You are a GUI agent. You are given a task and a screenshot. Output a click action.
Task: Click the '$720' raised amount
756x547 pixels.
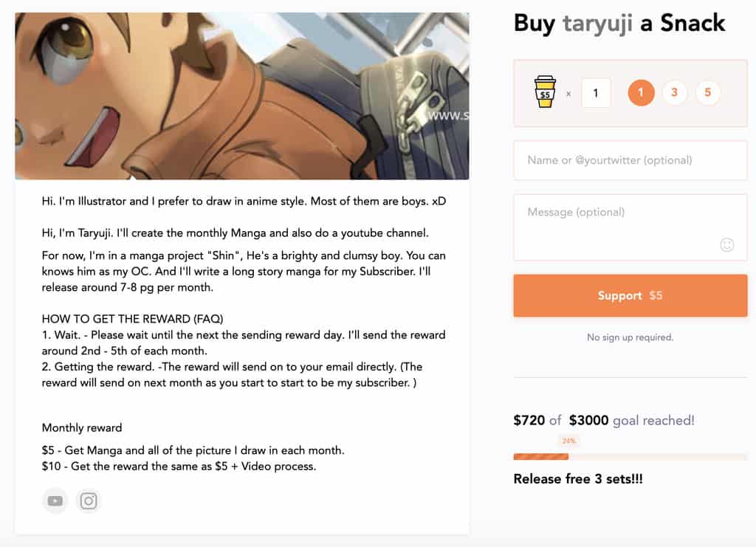click(x=529, y=419)
